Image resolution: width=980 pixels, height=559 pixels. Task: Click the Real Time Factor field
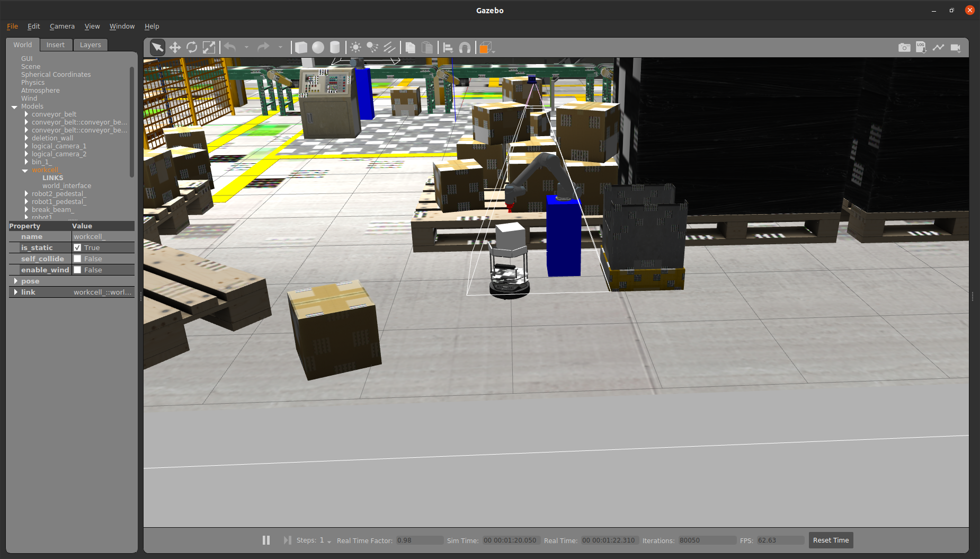(x=420, y=540)
